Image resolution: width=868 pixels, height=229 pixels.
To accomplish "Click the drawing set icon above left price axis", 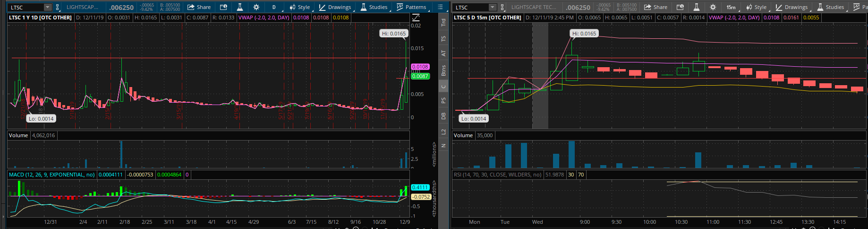I will 416,18.
